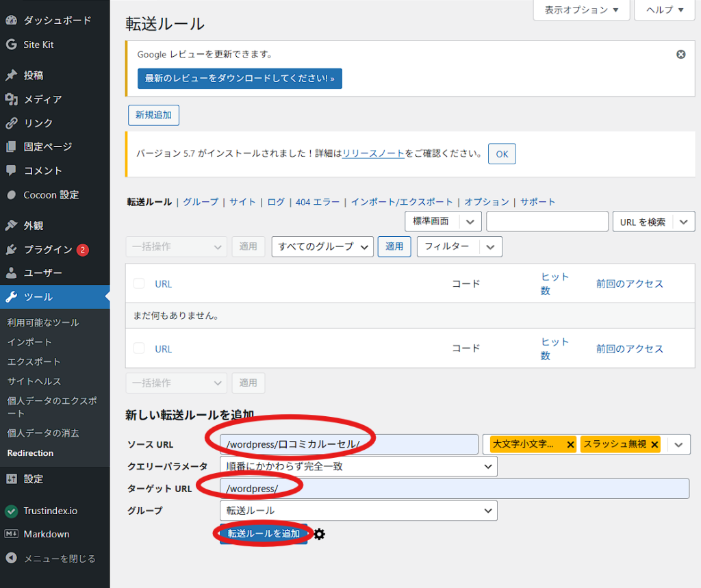Open 個人データのエクスポート submenu item
701x588 pixels.
coord(52,407)
